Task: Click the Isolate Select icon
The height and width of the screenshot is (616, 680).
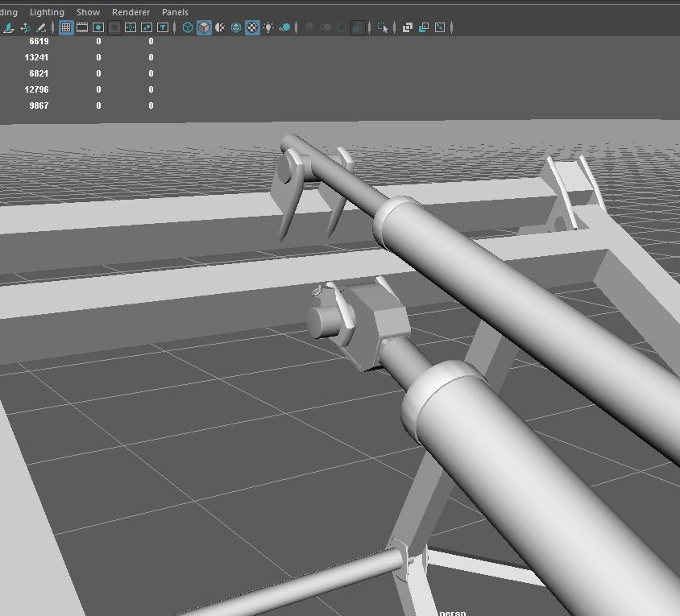Action: (383, 27)
